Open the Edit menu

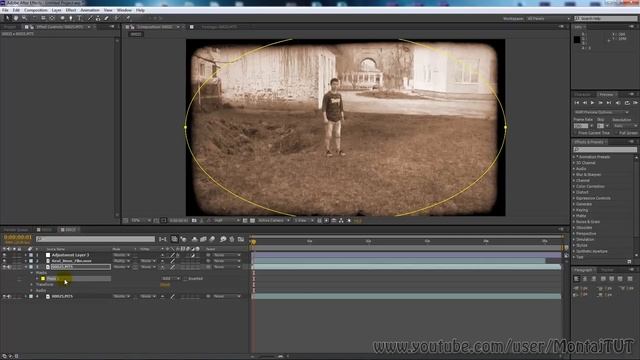click(16, 10)
